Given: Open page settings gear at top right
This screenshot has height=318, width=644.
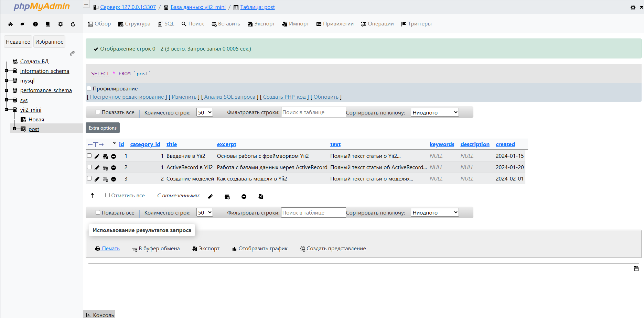Looking at the screenshot, I should [x=633, y=8].
